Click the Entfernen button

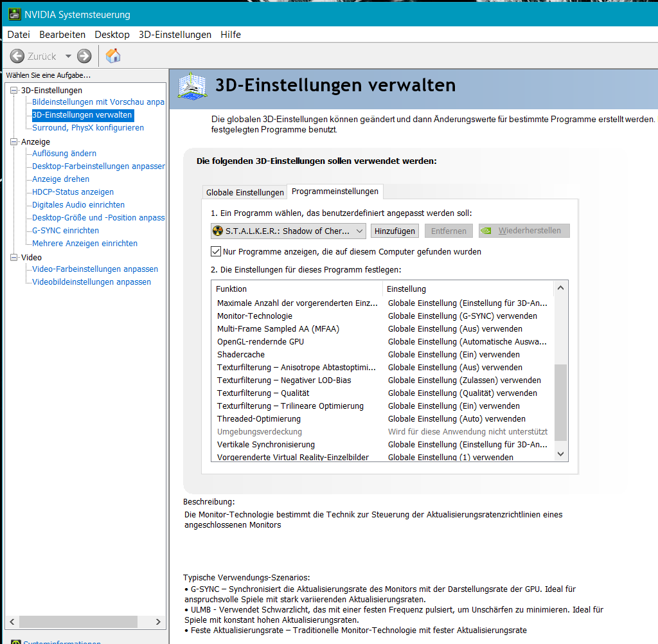(449, 231)
